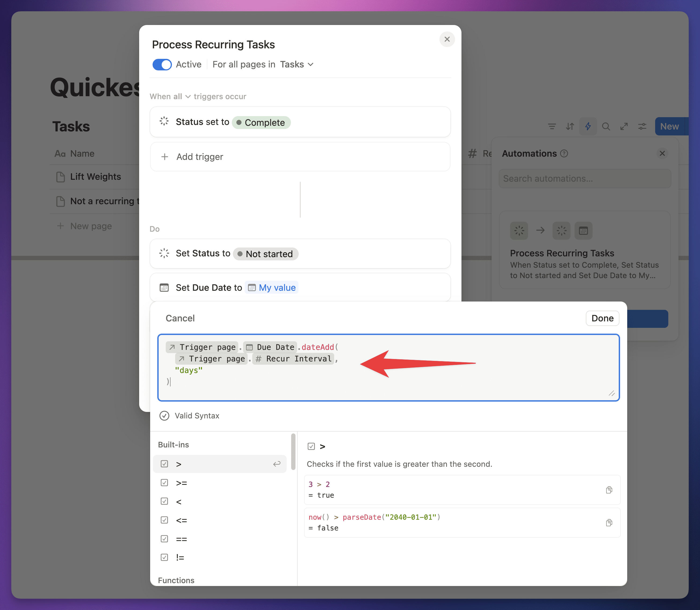700x610 pixels.
Task: Click the expand full page icon
Action: pos(624,127)
